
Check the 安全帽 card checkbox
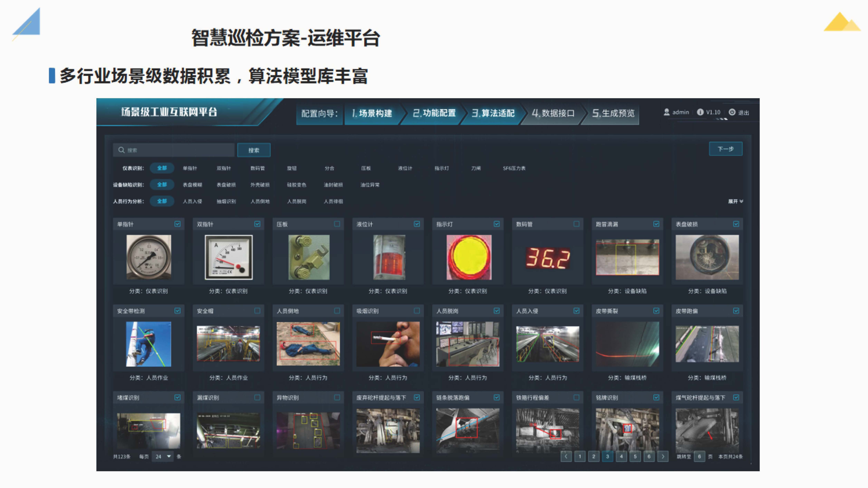tap(257, 311)
